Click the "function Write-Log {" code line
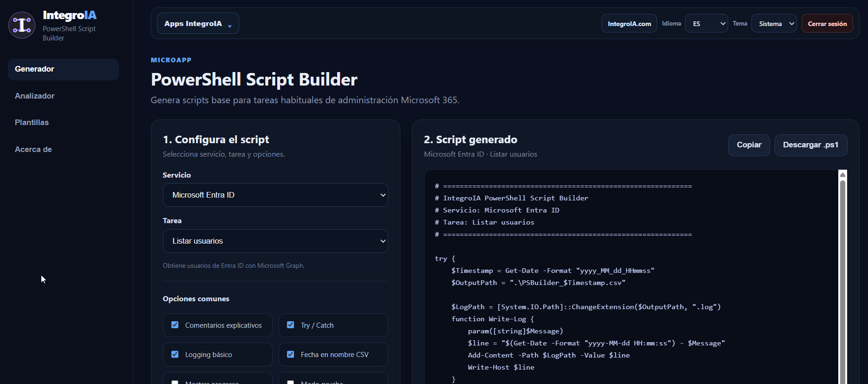This screenshot has height=384, width=868. pos(493,319)
